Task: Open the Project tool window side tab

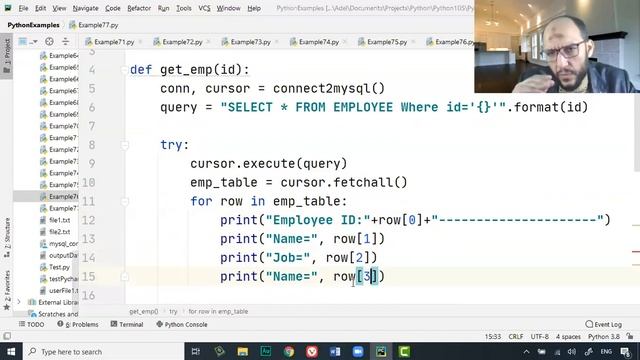Action: point(7,56)
